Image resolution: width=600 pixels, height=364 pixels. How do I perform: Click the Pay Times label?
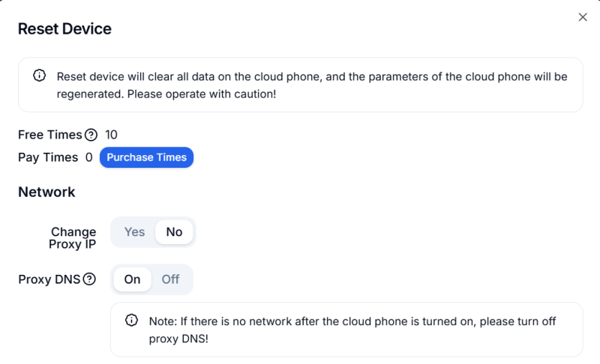tap(48, 157)
